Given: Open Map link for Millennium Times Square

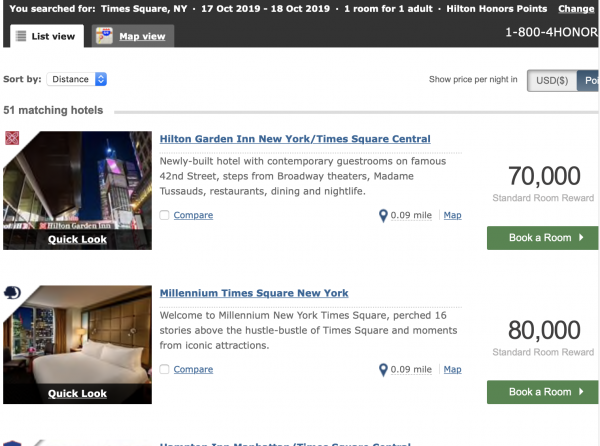Looking at the screenshot, I should 452,369.
